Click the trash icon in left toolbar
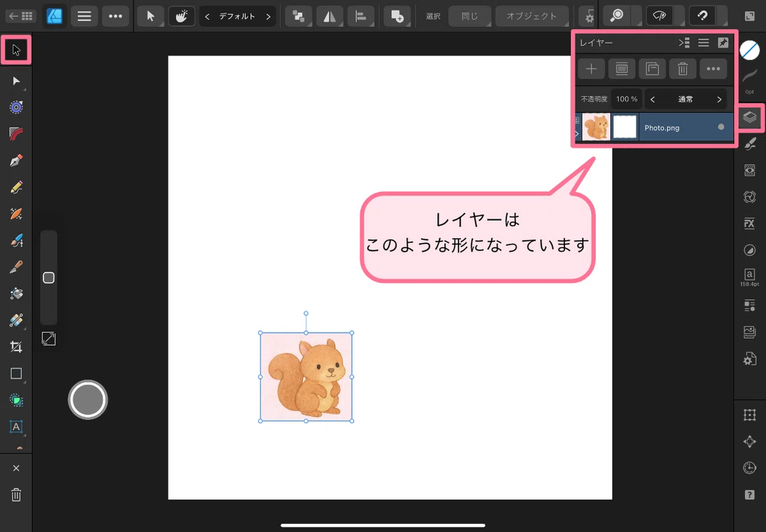Screen dimensions: 766x532 [x=17, y=495]
